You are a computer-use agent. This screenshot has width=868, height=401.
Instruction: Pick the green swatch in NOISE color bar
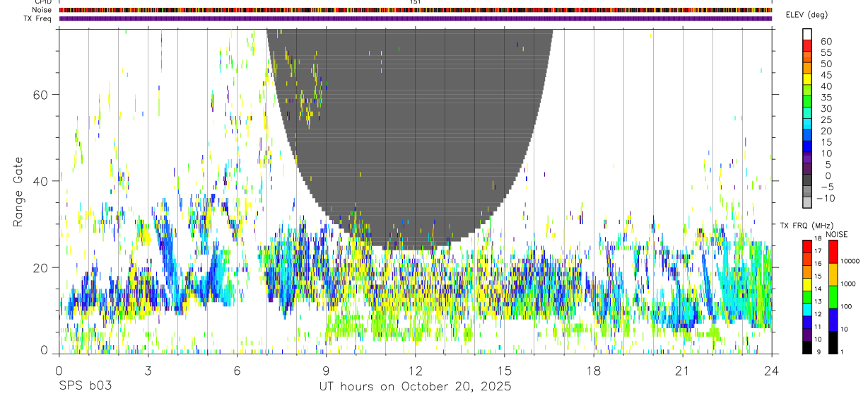tap(833, 296)
